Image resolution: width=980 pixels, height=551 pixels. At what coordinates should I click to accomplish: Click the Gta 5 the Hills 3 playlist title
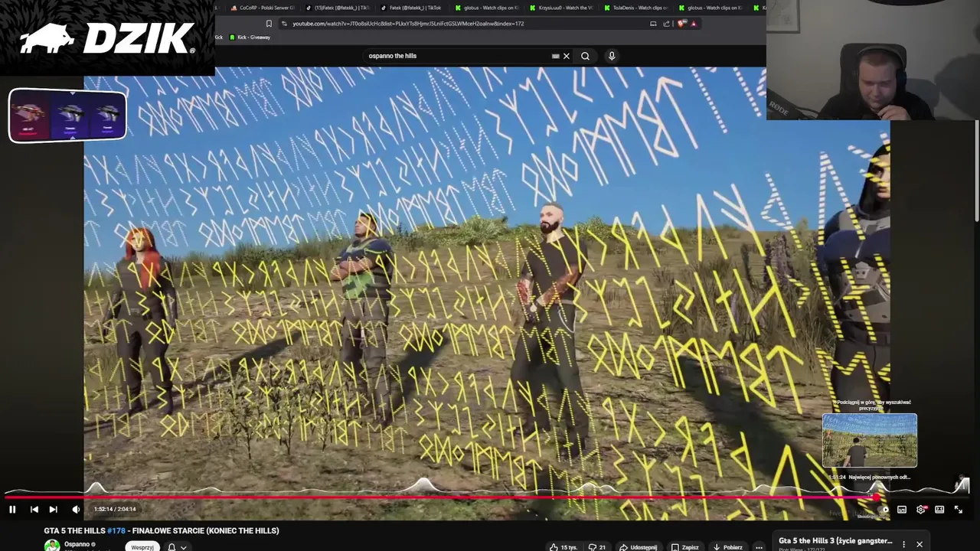[x=835, y=540]
